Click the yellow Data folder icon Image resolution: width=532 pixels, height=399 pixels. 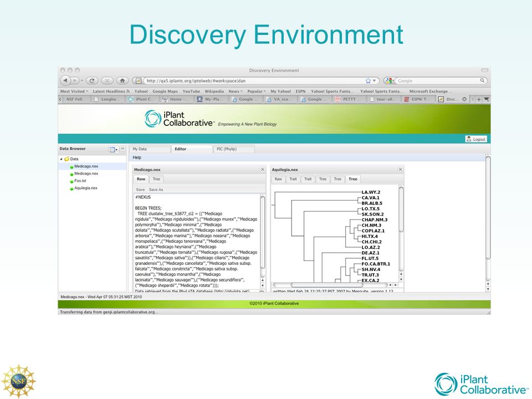(x=67, y=159)
